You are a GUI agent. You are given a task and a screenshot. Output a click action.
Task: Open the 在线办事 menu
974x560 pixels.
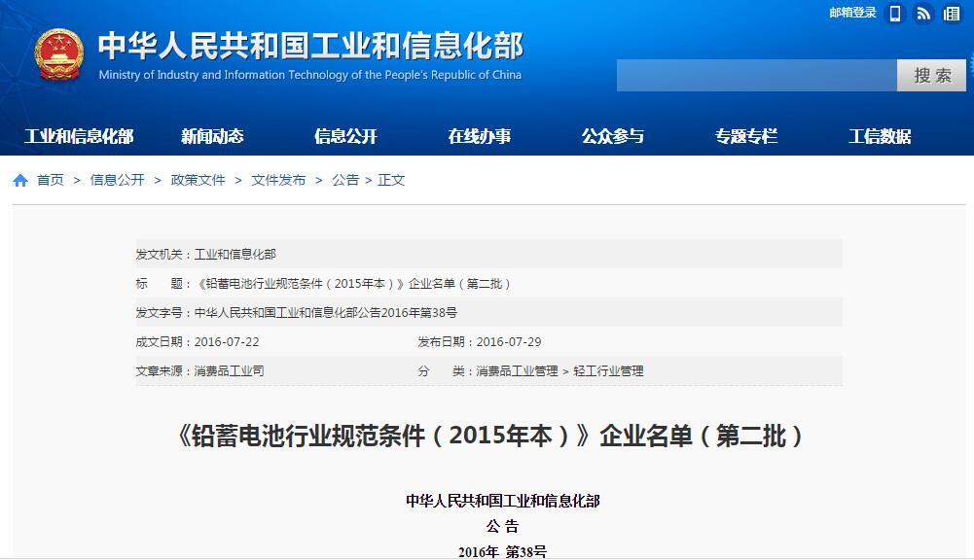479,137
